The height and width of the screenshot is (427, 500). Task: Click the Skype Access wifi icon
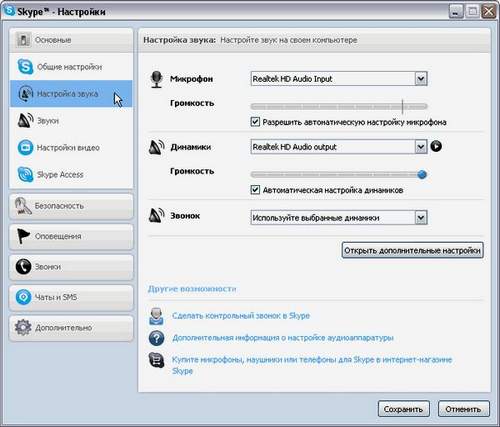(x=25, y=174)
